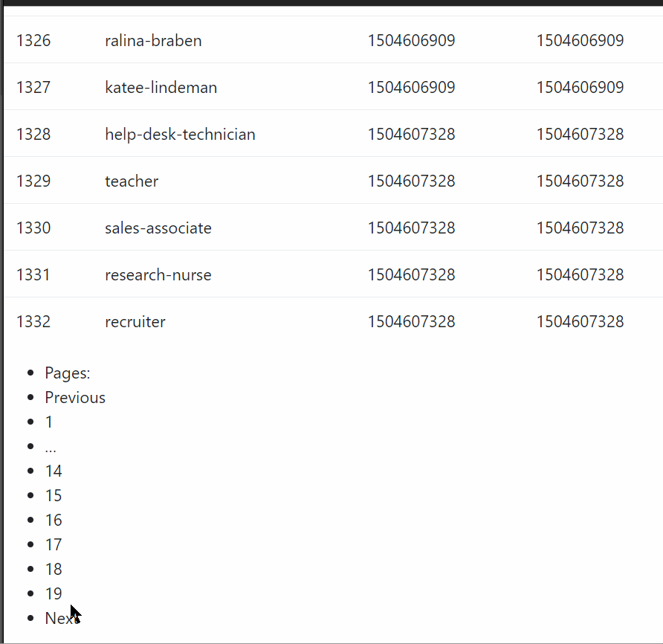The width and height of the screenshot is (663, 644).
Task: Jump to page 1 in pagination
Action: [49, 422]
